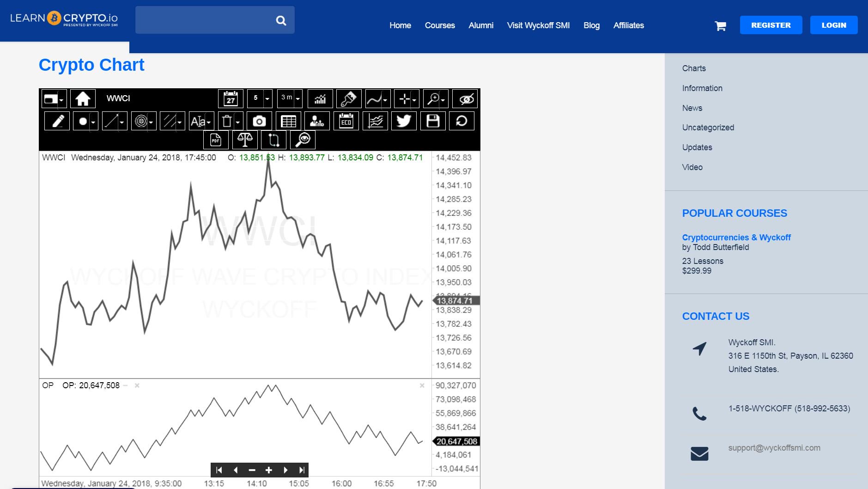Click the magnifier with eye icon
The height and width of the screenshot is (489, 868).
tap(303, 140)
